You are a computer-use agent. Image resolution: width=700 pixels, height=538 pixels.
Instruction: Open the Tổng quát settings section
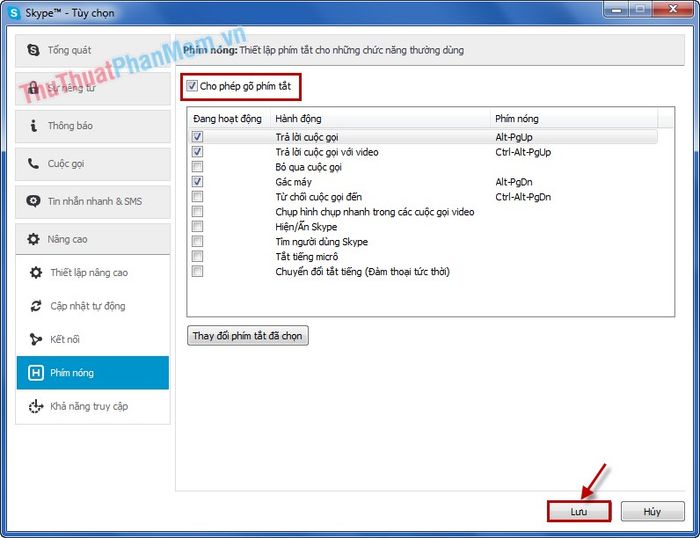click(93, 50)
